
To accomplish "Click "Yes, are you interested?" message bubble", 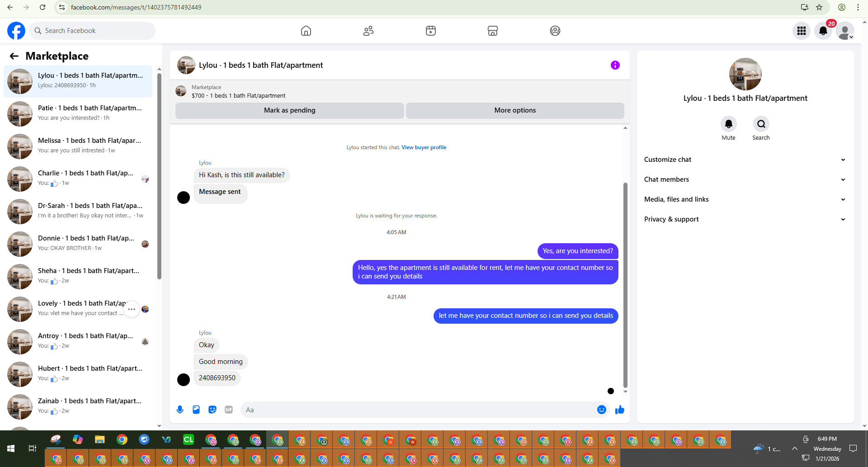I will point(578,251).
